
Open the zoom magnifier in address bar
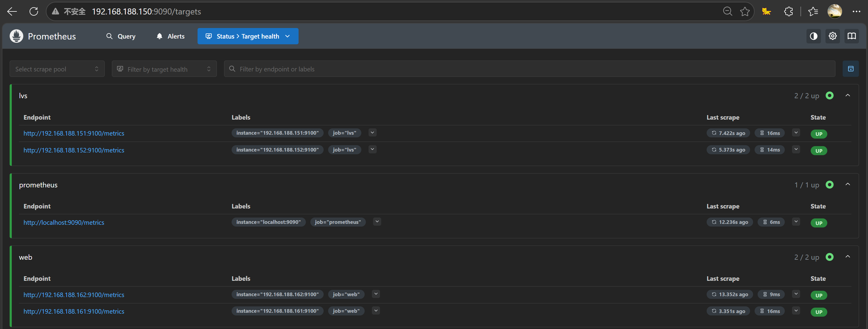tap(727, 11)
